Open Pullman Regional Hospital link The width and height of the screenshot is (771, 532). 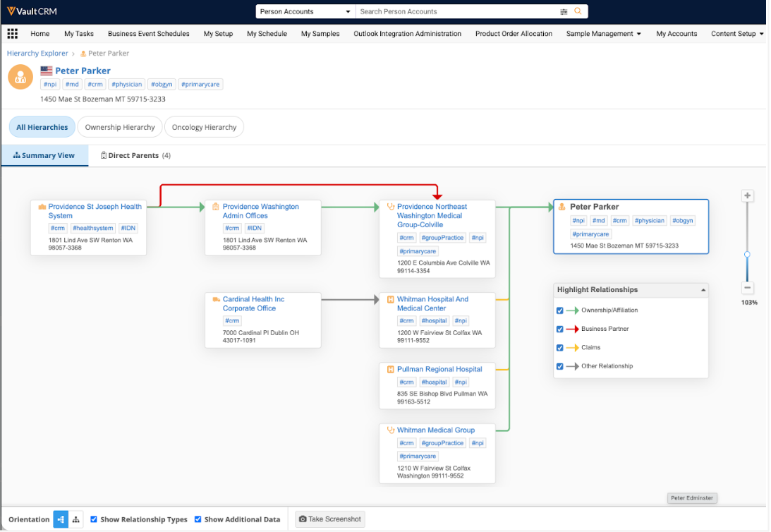click(439, 369)
